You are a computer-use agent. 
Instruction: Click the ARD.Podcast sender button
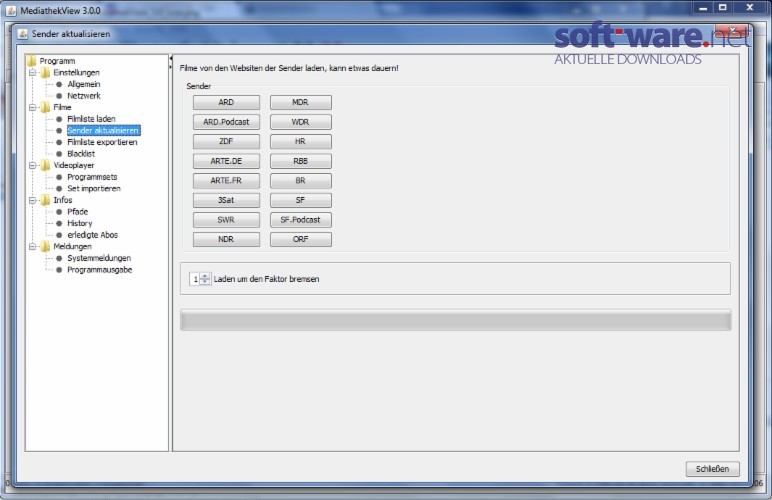click(x=226, y=122)
